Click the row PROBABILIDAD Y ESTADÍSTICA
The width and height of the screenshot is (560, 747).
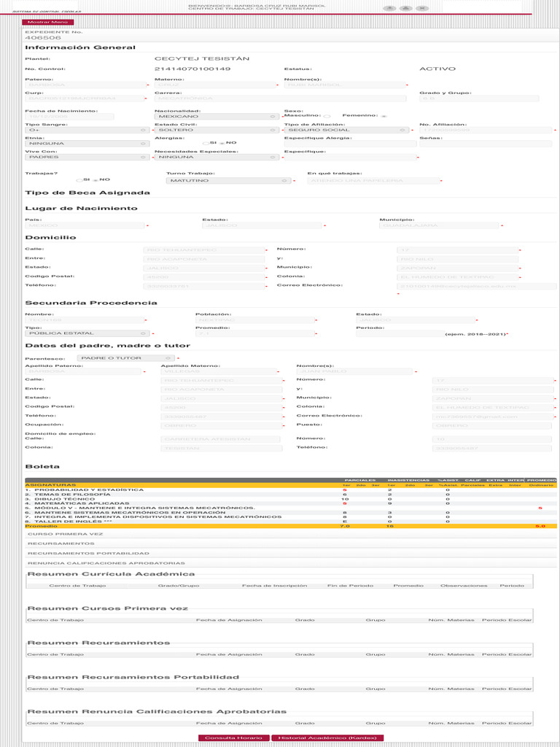coord(290,489)
